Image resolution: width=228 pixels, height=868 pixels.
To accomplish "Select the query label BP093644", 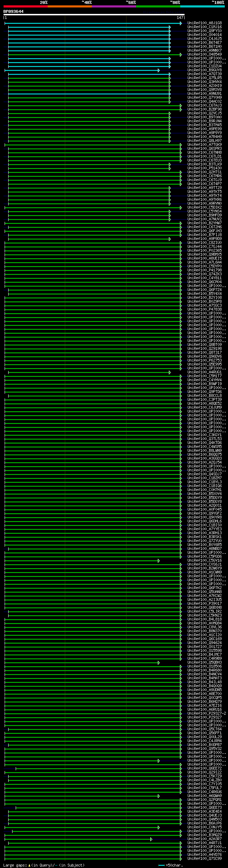I will 14,11.
